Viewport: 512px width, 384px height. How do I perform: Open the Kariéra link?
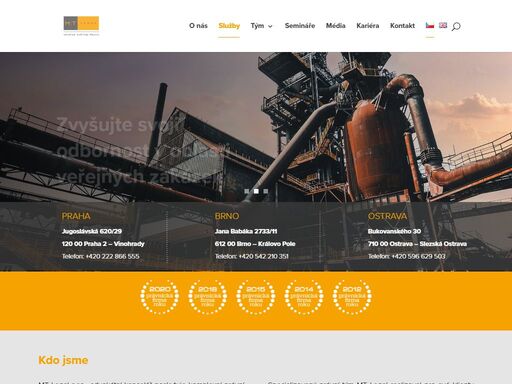(x=368, y=26)
